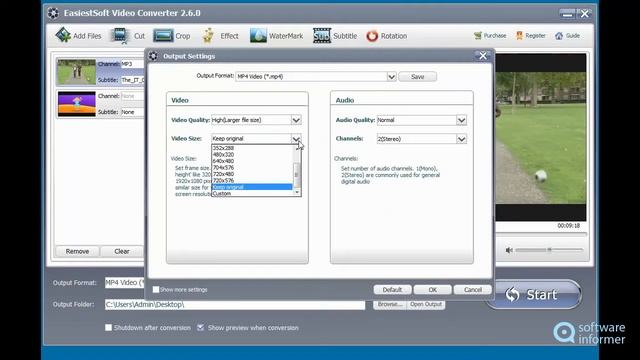Click the Default button
This screenshot has width=640, height=360.
click(392, 290)
